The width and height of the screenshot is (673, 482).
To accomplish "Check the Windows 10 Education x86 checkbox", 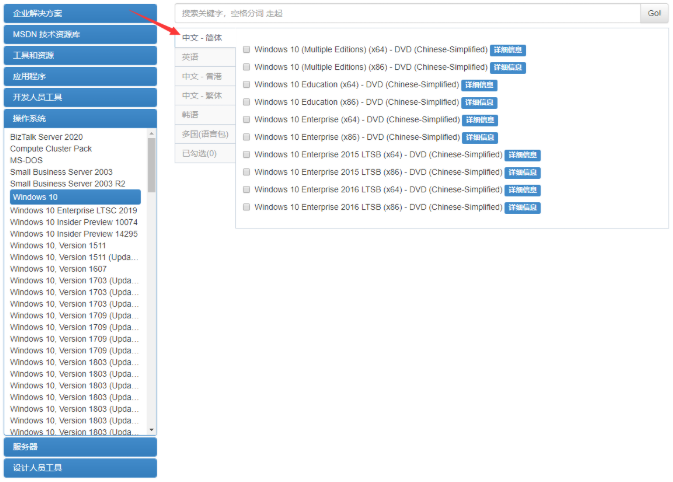I will pos(247,102).
